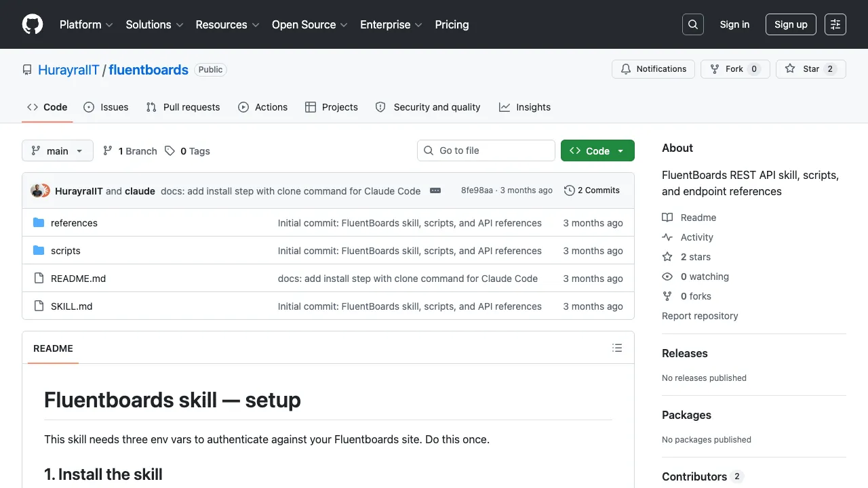868x488 pixels.
Task: Open the appearance settings icon in header
Action: point(835,24)
